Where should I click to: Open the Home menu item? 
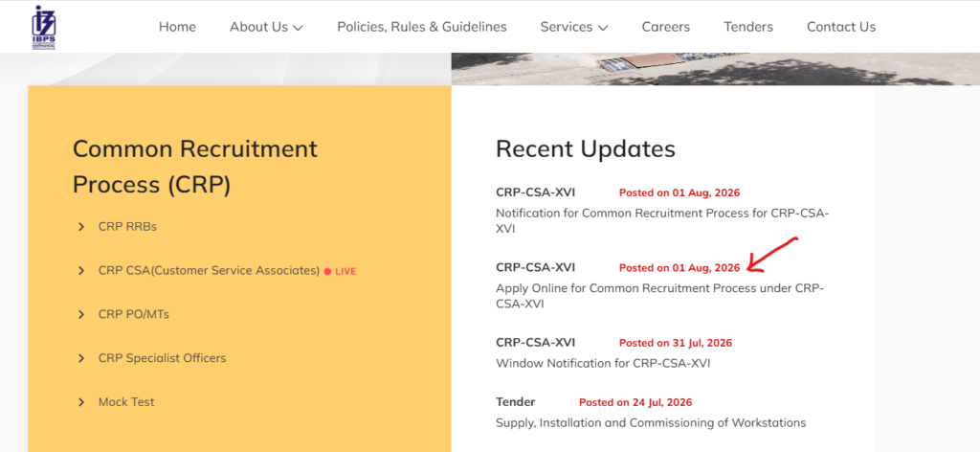177,27
